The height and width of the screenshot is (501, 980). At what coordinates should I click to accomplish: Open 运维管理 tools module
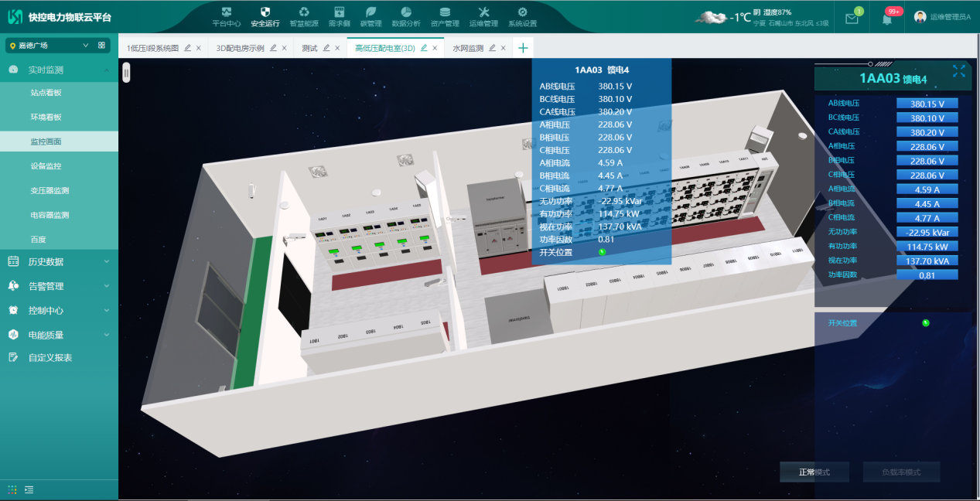[x=484, y=17]
